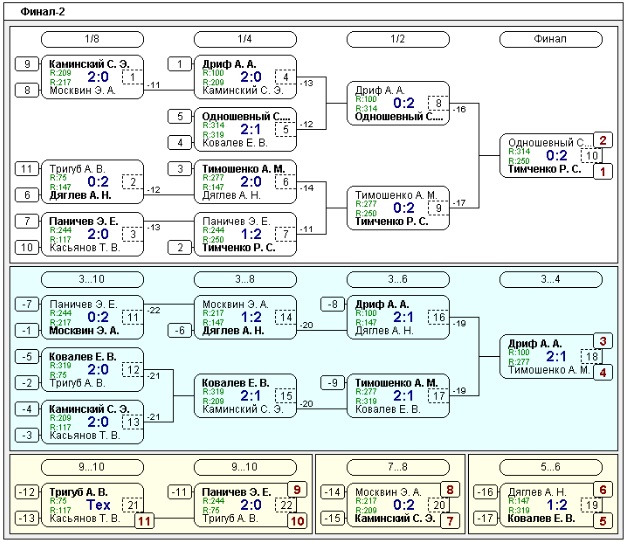
Task: Click red place box 11 beside Касьянов
Action: (144, 521)
